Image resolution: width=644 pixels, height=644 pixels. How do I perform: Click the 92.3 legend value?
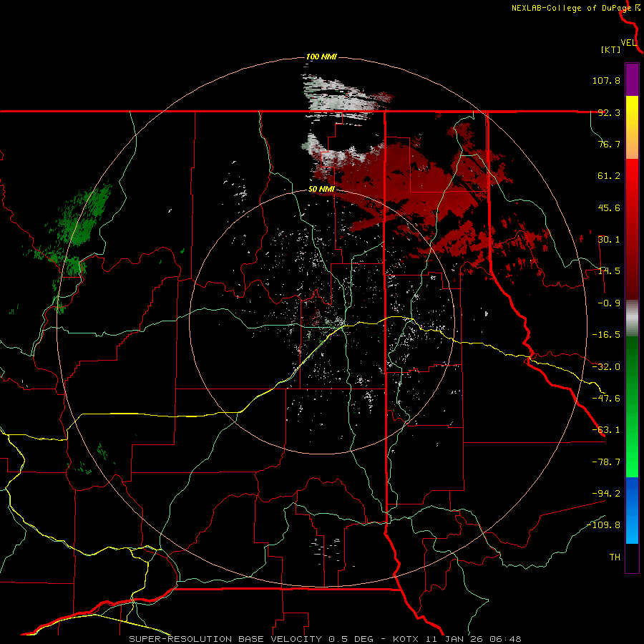(609, 112)
